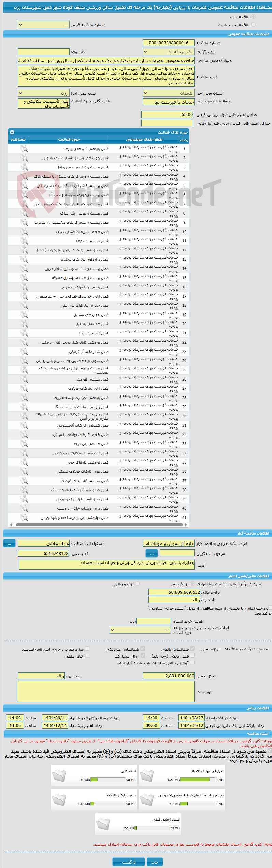Click the توضیحات text area
272x868 pixels.
(x=105, y=691)
